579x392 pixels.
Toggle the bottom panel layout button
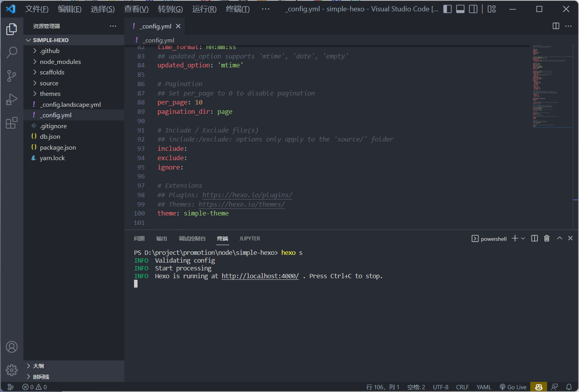[460, 9]
